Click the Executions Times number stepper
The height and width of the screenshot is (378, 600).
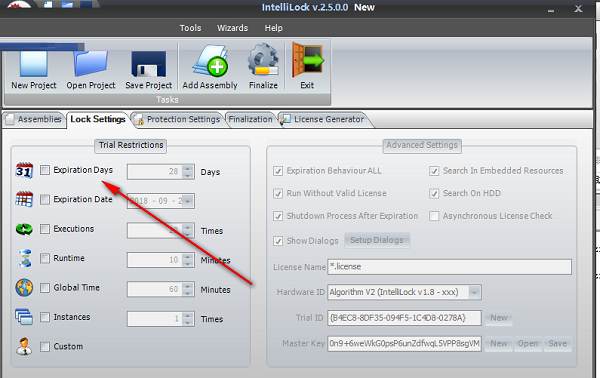coord(188,230)
